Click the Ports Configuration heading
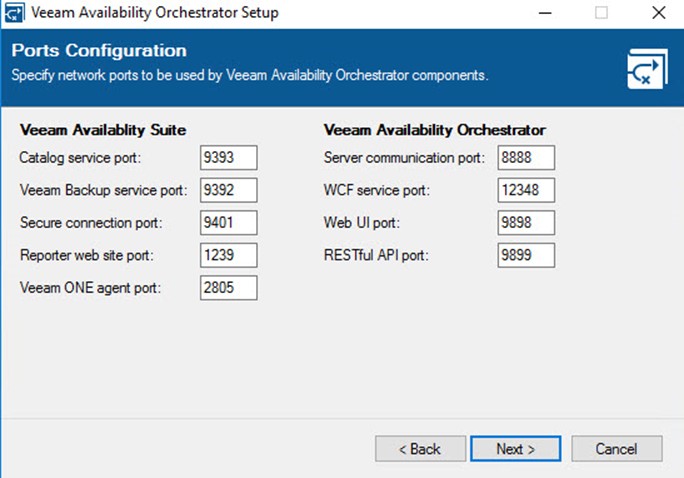Image resolution: width=684 pixels, height=478 pixels. [x=99, y=51]
